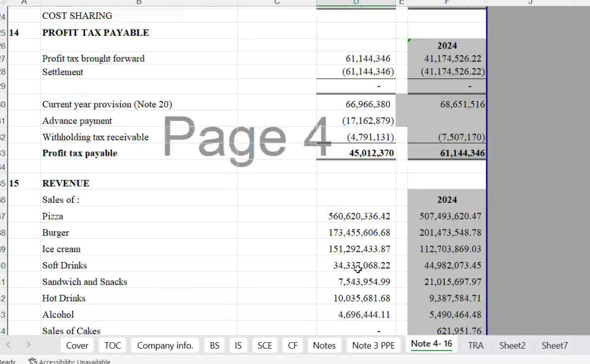Open the Company info. sheet tab
Viewport: 590px width, 364px height.
tap(165, 345)
